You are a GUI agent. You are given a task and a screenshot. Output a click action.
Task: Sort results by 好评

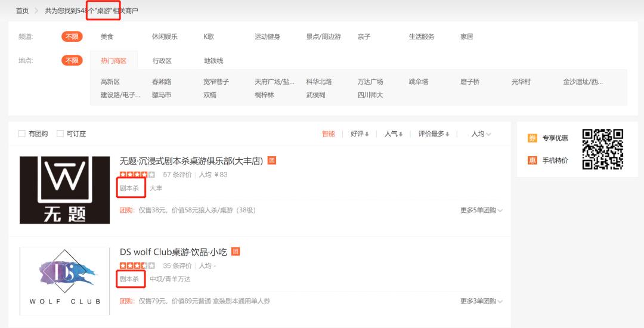click(360, 134)
